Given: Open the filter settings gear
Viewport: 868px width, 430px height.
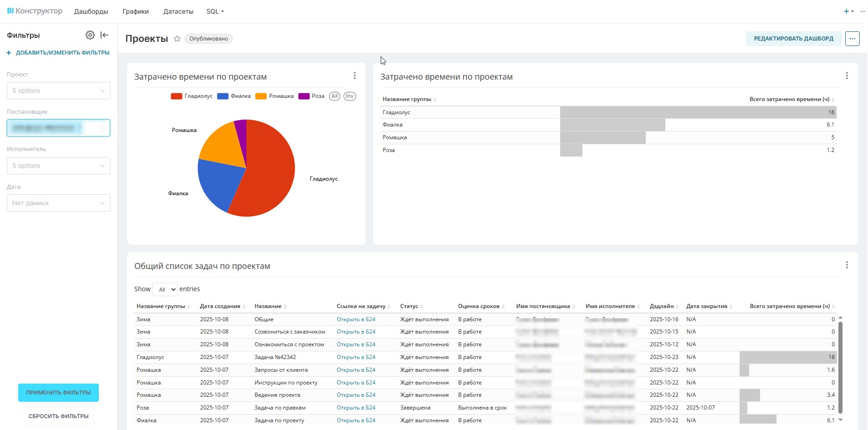Looking at the screenshot, I should click(x=90, y=35).
